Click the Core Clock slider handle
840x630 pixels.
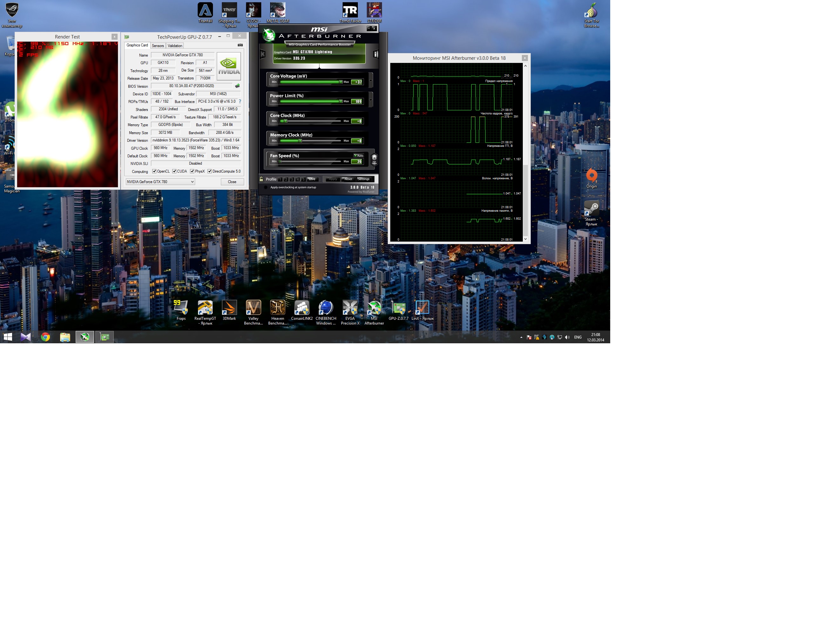[x=286, y=121]
